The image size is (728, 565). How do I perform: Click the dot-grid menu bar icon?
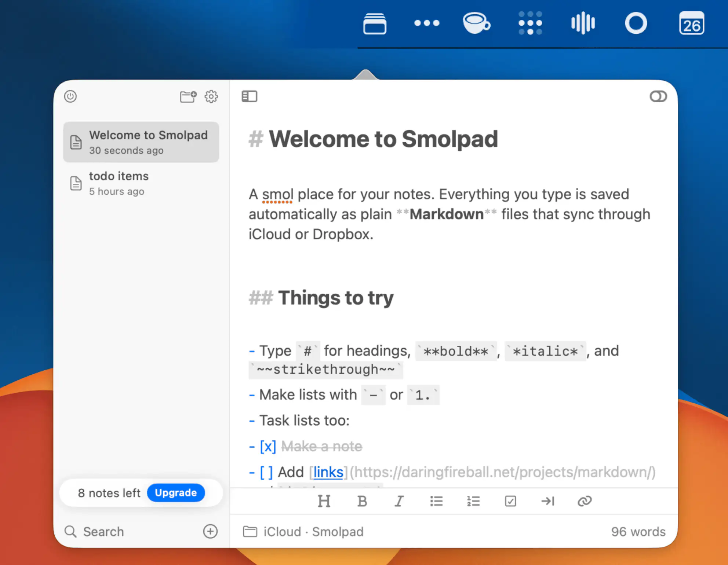coord(530,23)
